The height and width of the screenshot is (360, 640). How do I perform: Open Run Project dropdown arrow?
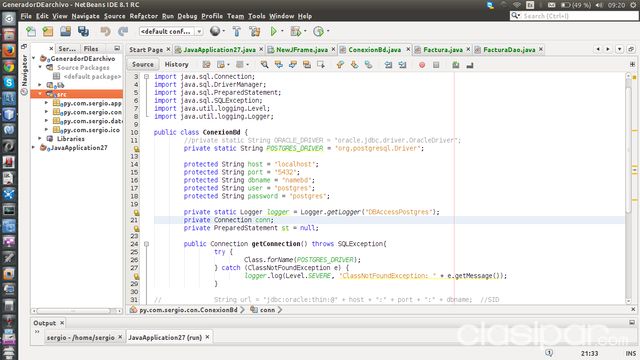click(282, 31)
